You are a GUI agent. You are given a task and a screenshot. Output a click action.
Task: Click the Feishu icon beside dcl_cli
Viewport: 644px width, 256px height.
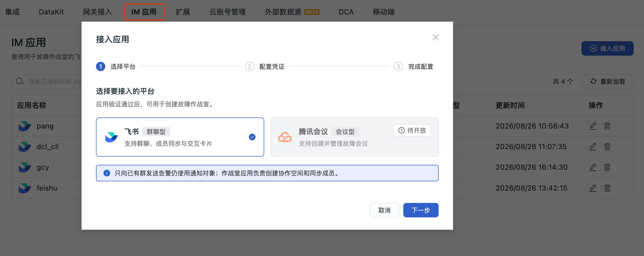25,147
